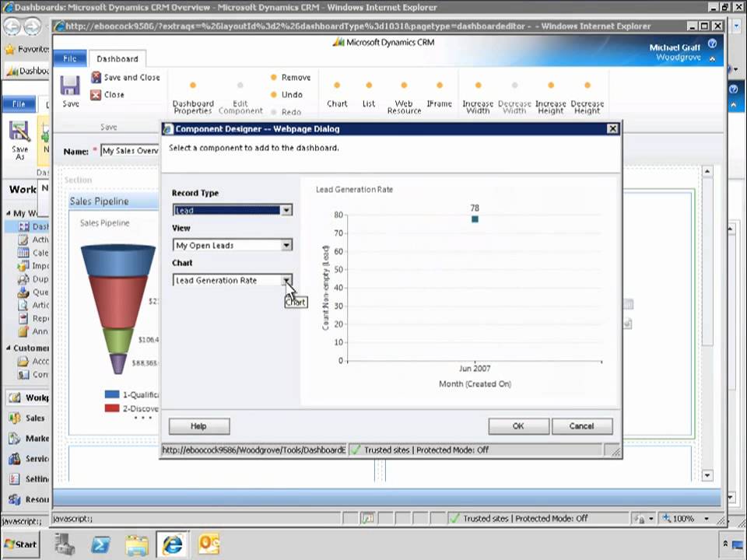Open the Service area
Screen dimensions: 747x560
(x=28, y=459)
